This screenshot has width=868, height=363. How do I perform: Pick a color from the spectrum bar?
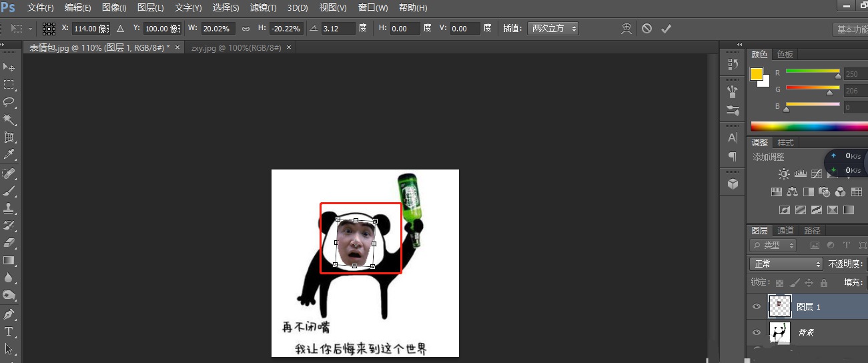pyautogui.click(x=809, y=126)
